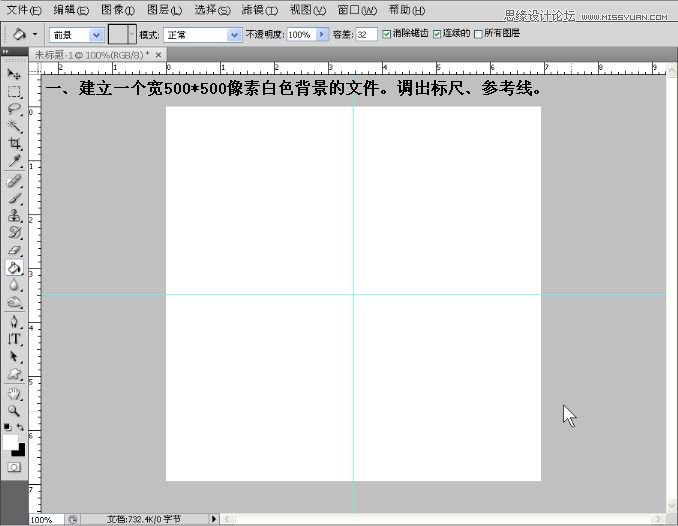Image resolution: width=678 pixels, height=526 pixels.
Task: Expand the opacity 100% slider arrow
Action: tap(322, 34)
